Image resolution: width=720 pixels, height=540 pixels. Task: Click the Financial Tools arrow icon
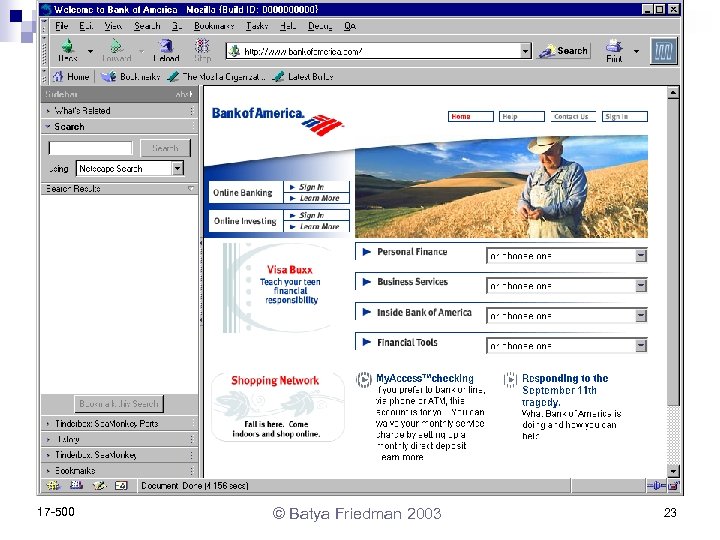[x=366, y=342]
